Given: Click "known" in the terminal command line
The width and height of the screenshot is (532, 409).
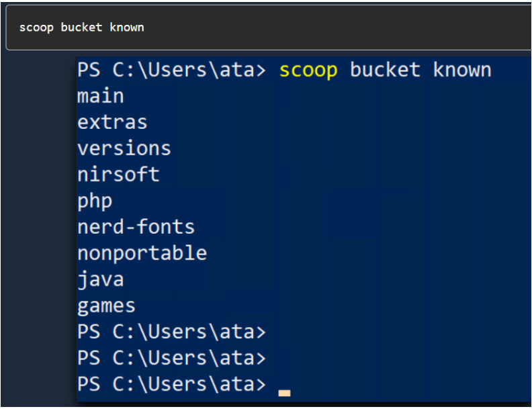Looking at the screenshot, I should point(462,70).
